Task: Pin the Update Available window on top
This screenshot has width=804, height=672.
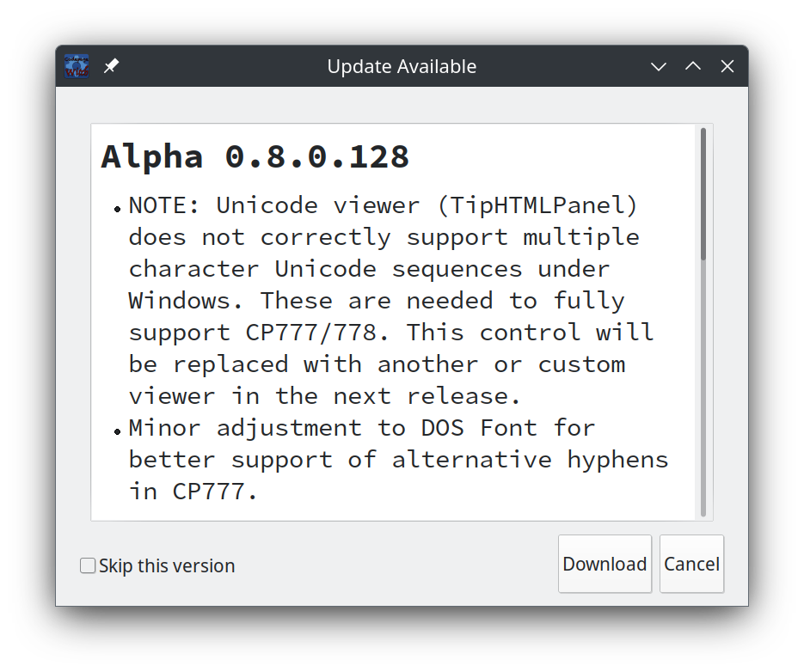Action: (111, 66)
